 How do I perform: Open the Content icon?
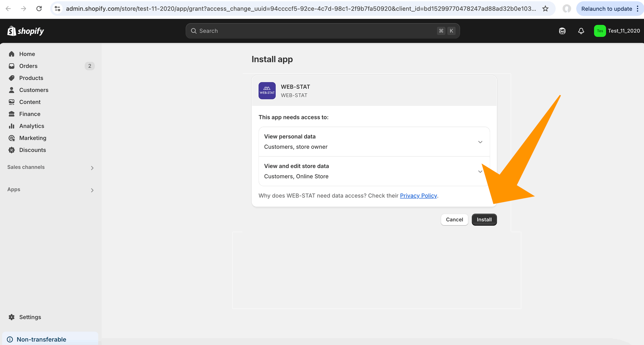tap(12, 102)
